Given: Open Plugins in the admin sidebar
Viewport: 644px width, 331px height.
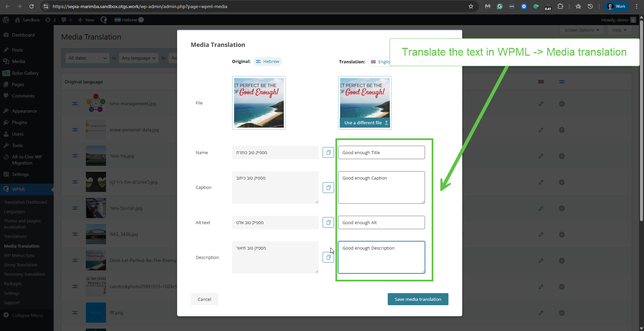Looking at the screenshot, I should 19,122.
